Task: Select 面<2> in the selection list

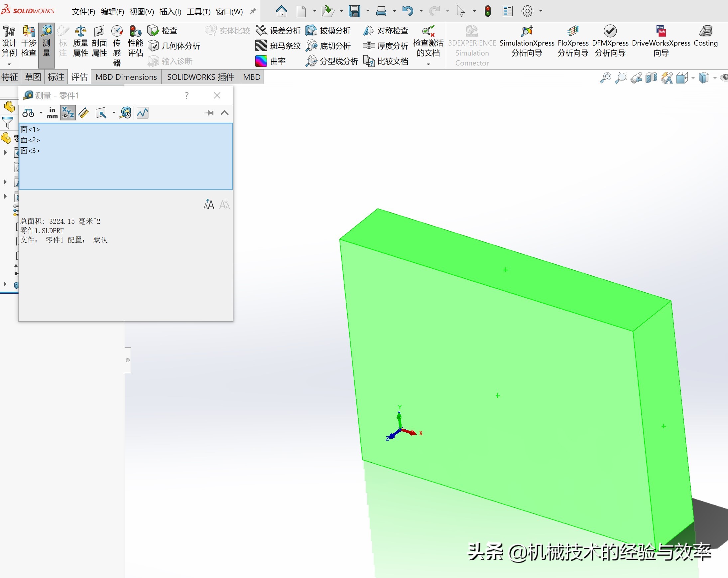Action: coord(30,140)
